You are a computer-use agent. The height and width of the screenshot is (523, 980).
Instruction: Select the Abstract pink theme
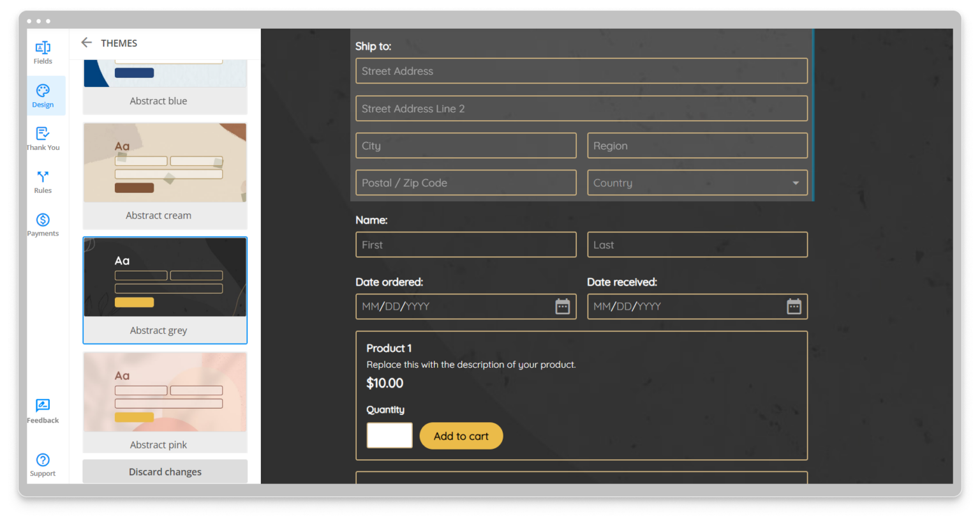point(165,402)
